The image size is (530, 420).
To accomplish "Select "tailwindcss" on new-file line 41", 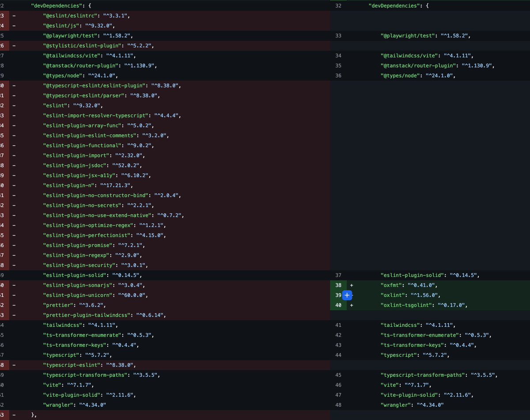I will point(401,325).
